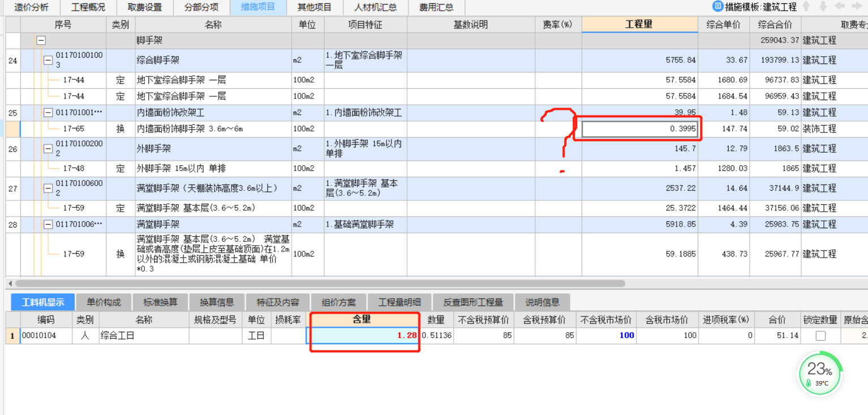Click the market price cell showing blue 100

[x=606, y=336]
